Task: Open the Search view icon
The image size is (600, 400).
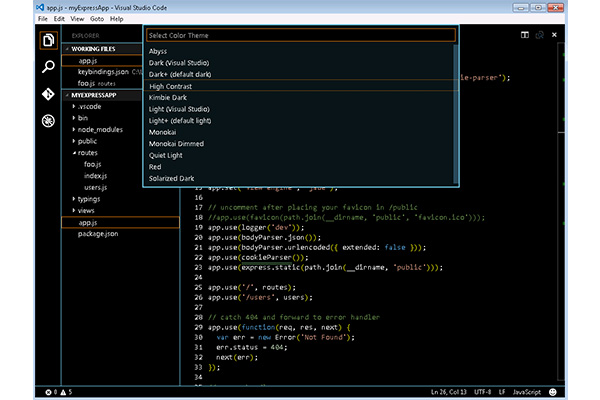Action: 48,67
